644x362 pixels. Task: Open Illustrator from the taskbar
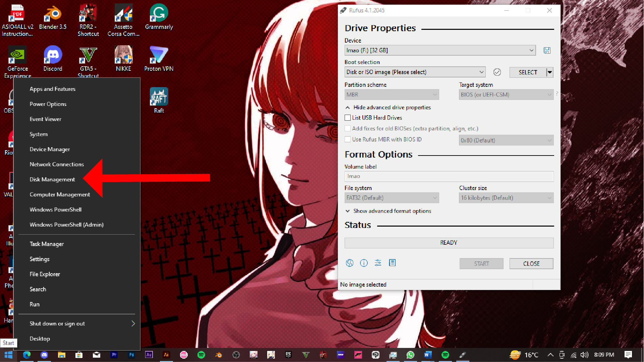(166, 355)
